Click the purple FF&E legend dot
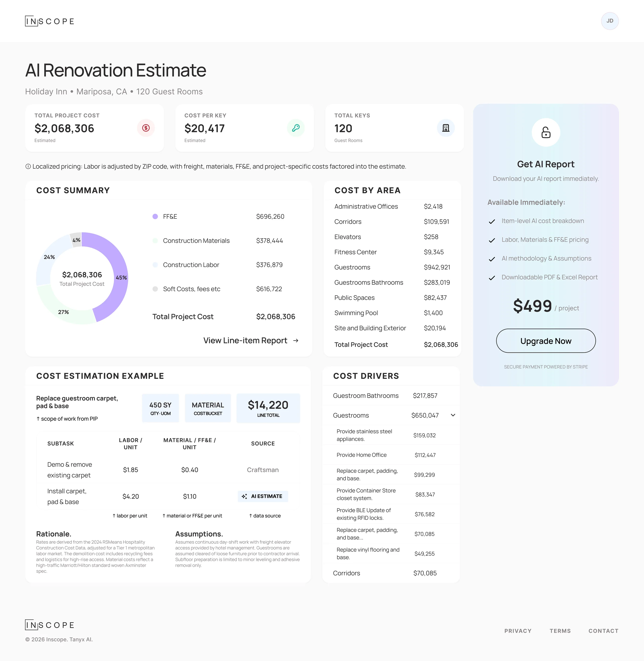Image resolution: width=644 pixels, height=661 pixels. pos(155,216)
